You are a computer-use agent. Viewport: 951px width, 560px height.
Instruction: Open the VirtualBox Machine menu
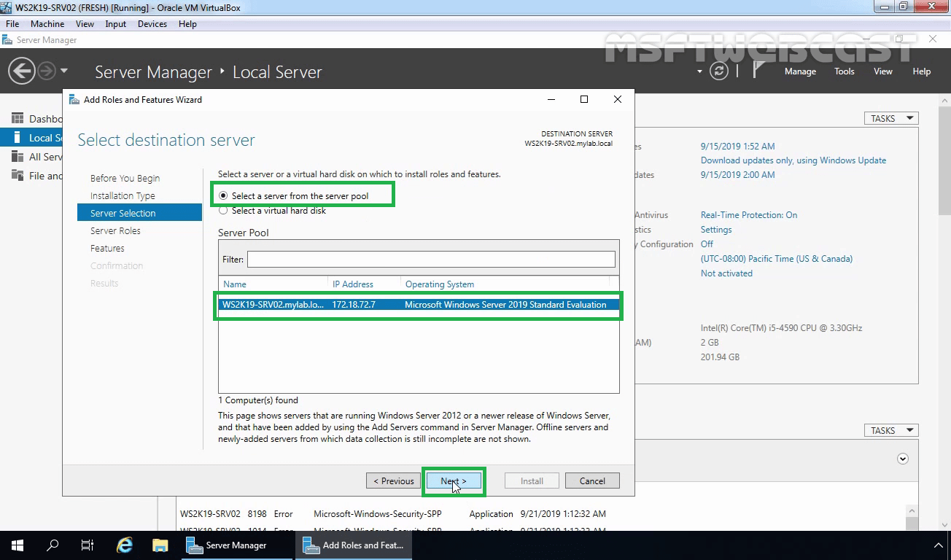(x=47, y=24)
